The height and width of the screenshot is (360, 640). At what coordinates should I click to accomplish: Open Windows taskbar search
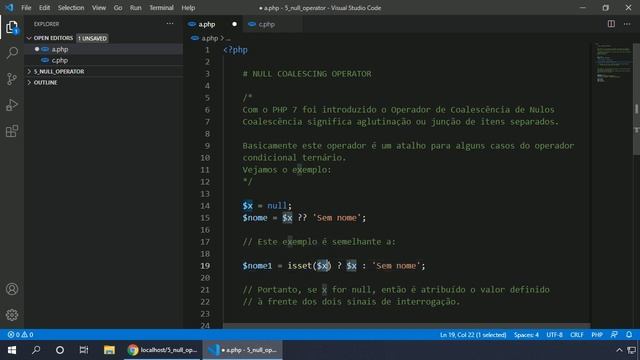(x=36, y=350)
